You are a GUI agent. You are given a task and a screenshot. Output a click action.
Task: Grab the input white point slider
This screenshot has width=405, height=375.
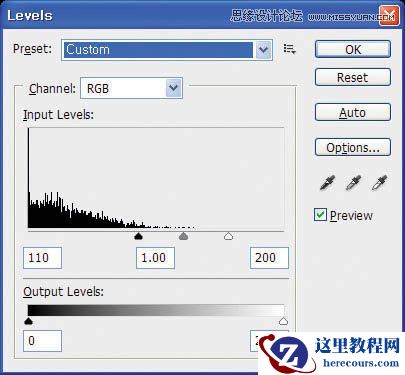pyautogui.click(x=228, y=236)
